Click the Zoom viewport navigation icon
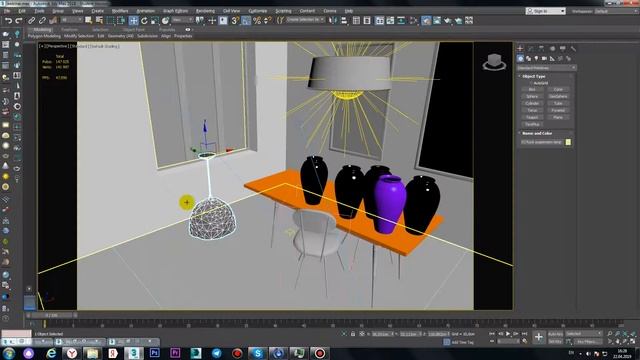This screenshot has width=640, height=360. [x=609, y=334]
